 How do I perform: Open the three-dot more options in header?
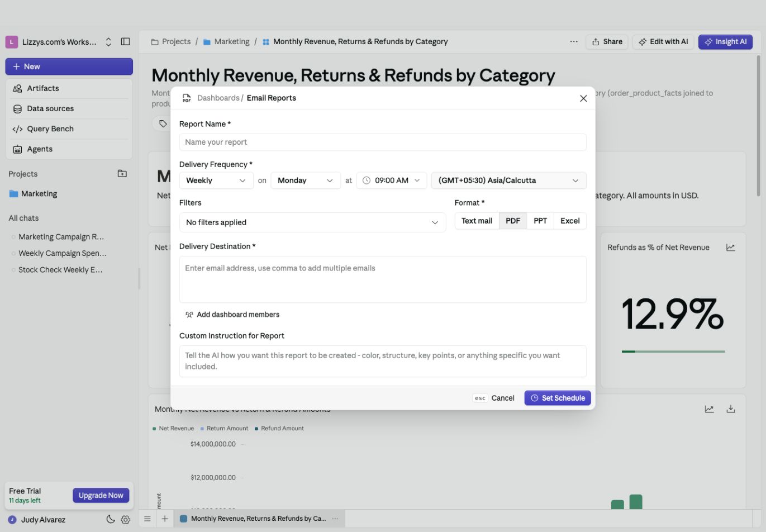574,41
